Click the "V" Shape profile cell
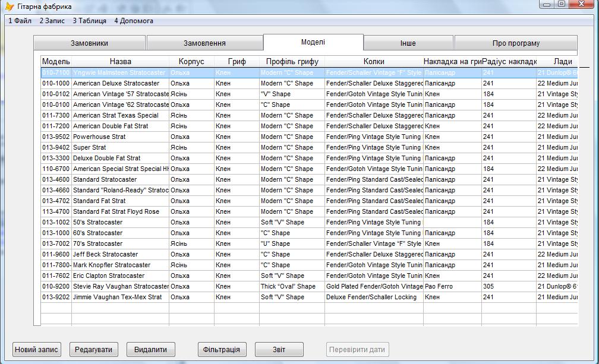Viewport: 599px width, 364px height. tap(292, 94)
